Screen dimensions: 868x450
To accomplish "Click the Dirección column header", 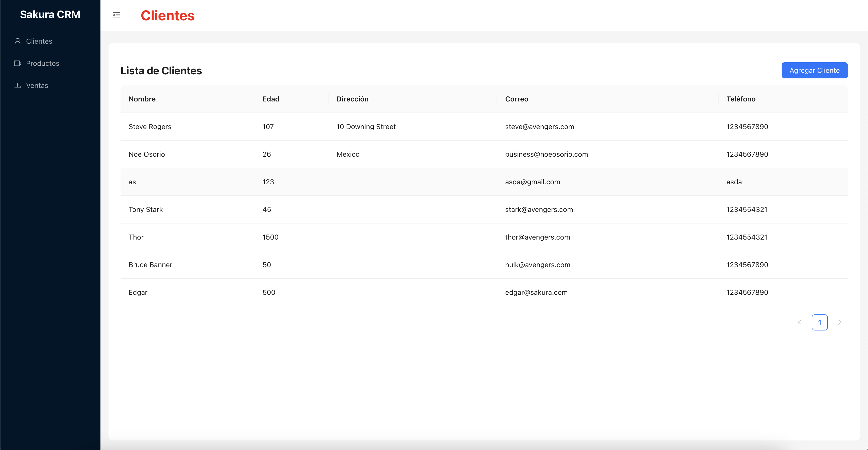I will [x=352, y=99].
